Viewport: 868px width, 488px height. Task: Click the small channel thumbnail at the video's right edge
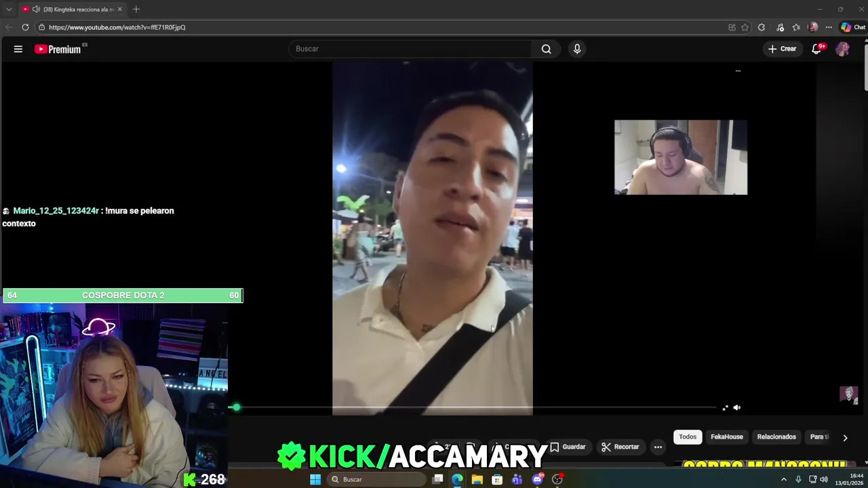[848, 394]
